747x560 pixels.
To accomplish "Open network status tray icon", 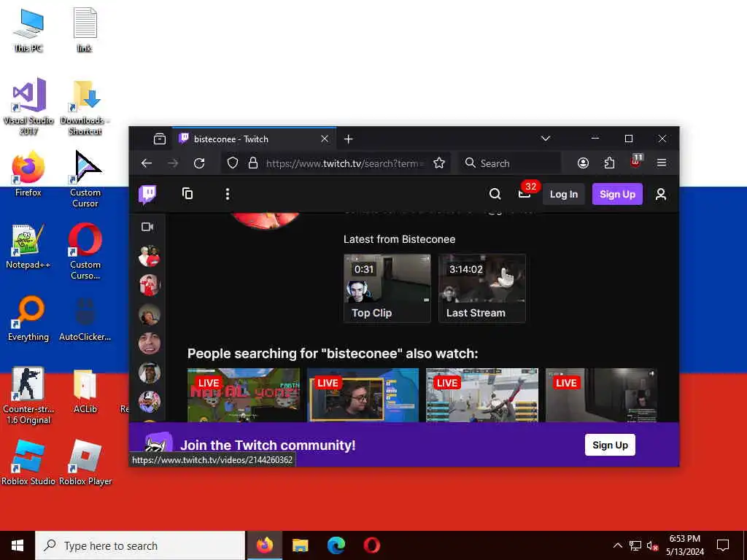I will 635,545.
